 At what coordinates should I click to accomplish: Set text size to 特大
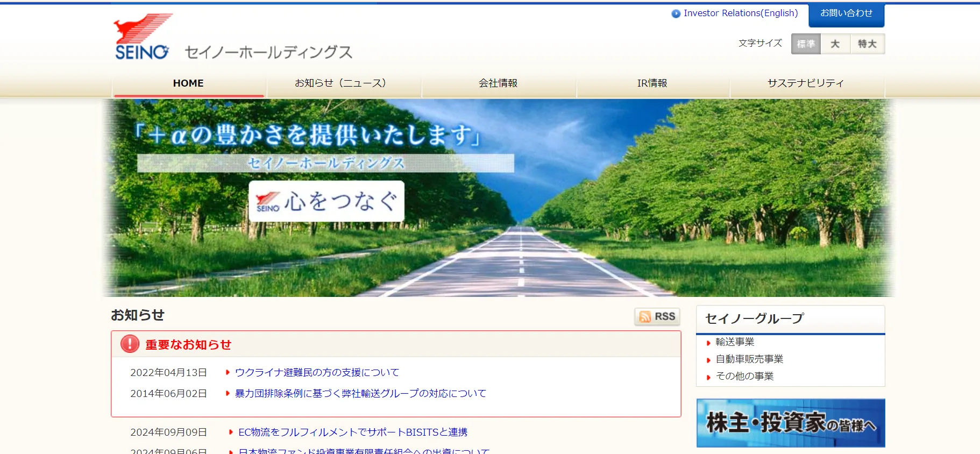867,44
